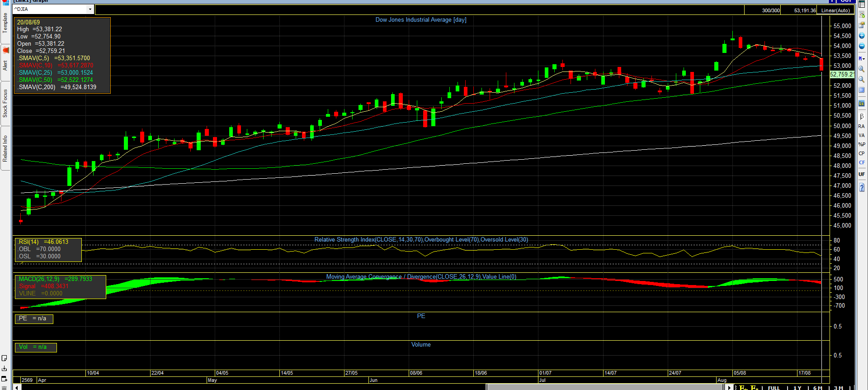Click the beta symbol icon
The width and height of the screenshot is (868, 390).
(x=862, y=116)
